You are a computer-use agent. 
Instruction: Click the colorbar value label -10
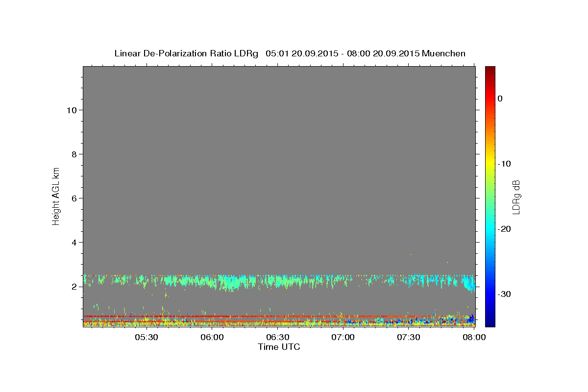pos(504,164)
